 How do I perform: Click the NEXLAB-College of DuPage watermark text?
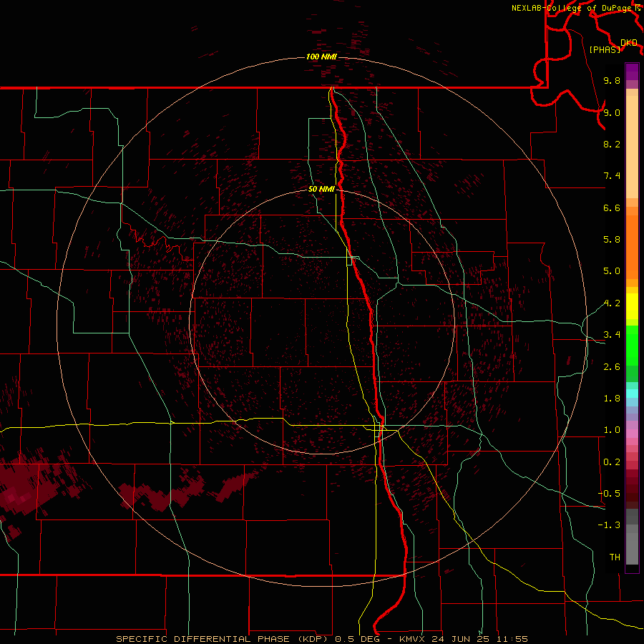(x=571, y=8)
